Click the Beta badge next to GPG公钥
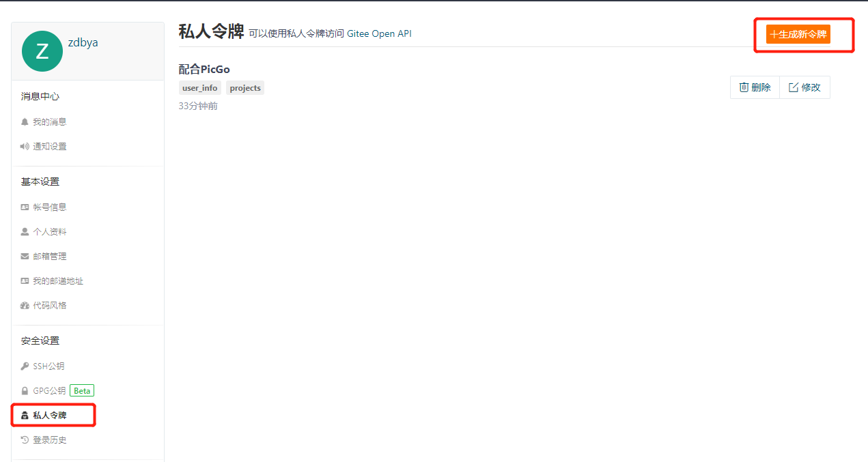The width and height of the screenshot is (868, 462). point(82,390)
